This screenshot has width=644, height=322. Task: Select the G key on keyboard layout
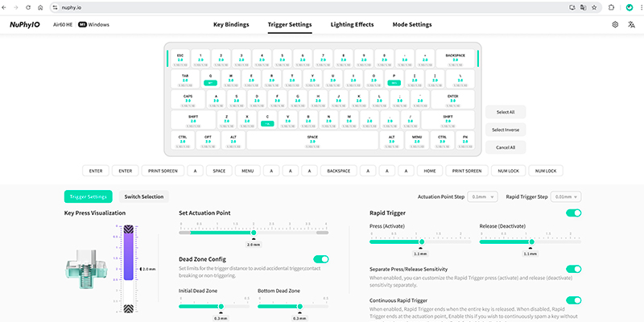297,99
